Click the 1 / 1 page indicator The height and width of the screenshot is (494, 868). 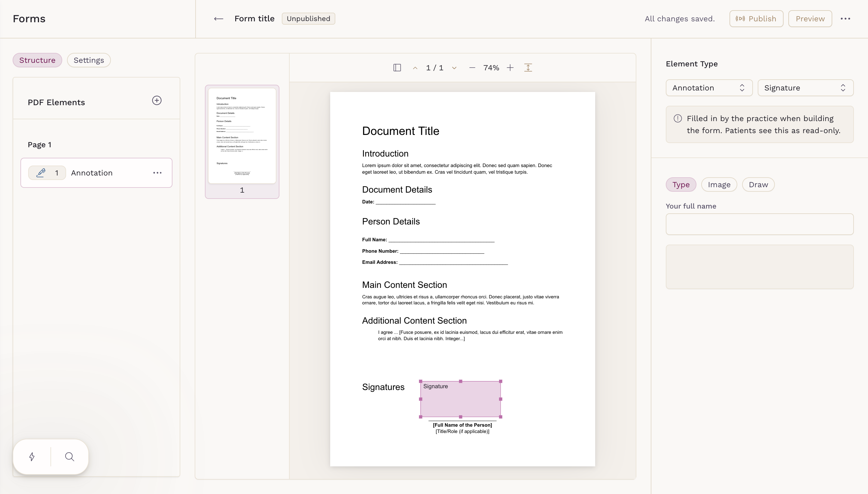(434, 68)
